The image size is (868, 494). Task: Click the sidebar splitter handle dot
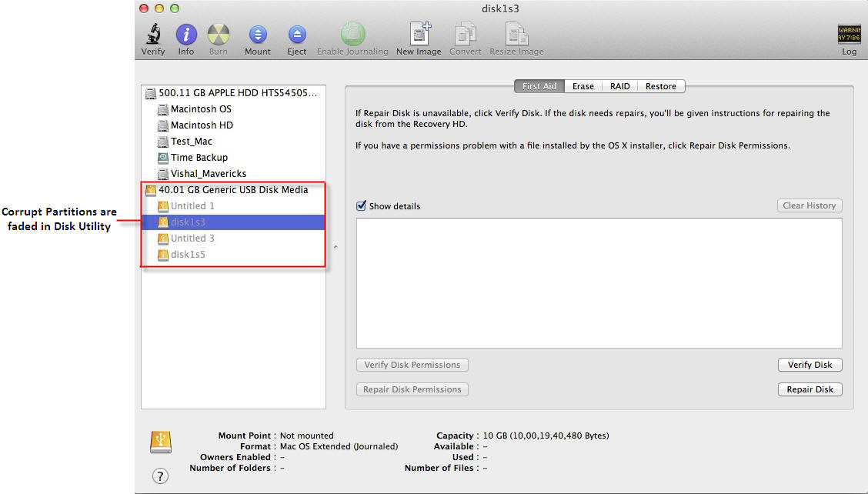(336, 247)
